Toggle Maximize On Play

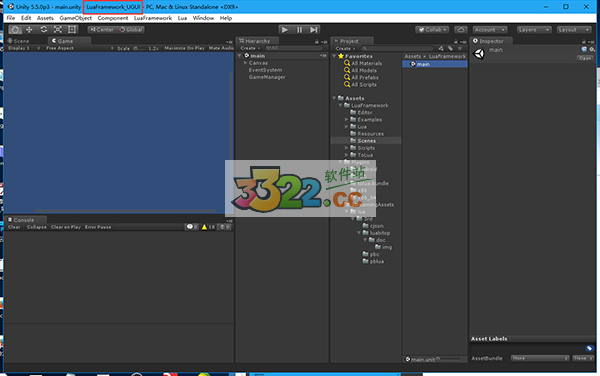[184, 48]
